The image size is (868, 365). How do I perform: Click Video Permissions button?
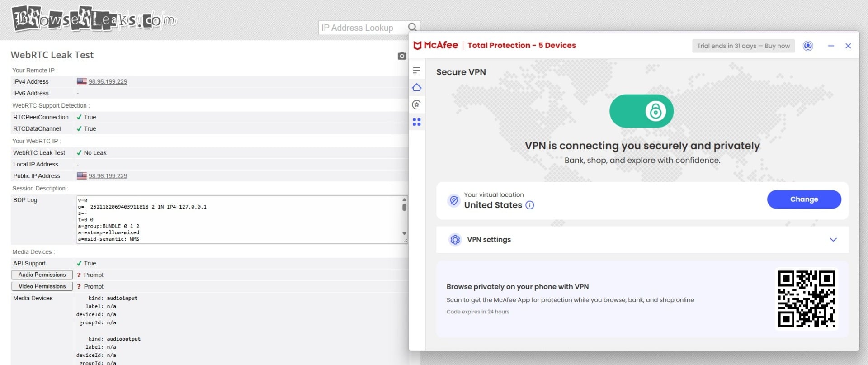point(42,286)
